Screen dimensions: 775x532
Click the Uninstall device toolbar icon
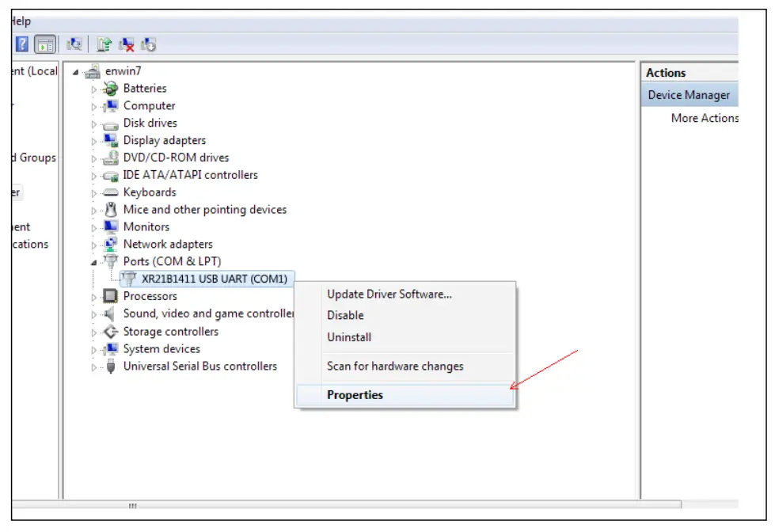[126, 44]
